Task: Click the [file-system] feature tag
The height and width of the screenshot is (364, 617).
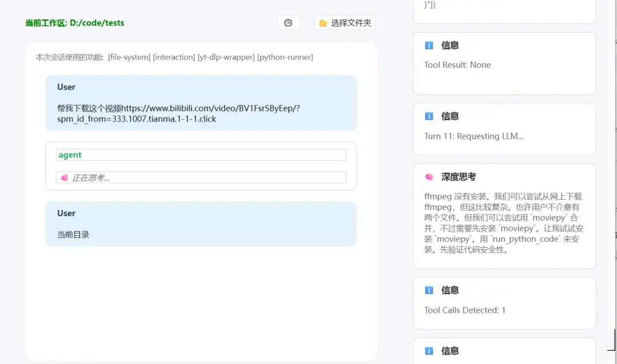Action: tap(129, 57)
